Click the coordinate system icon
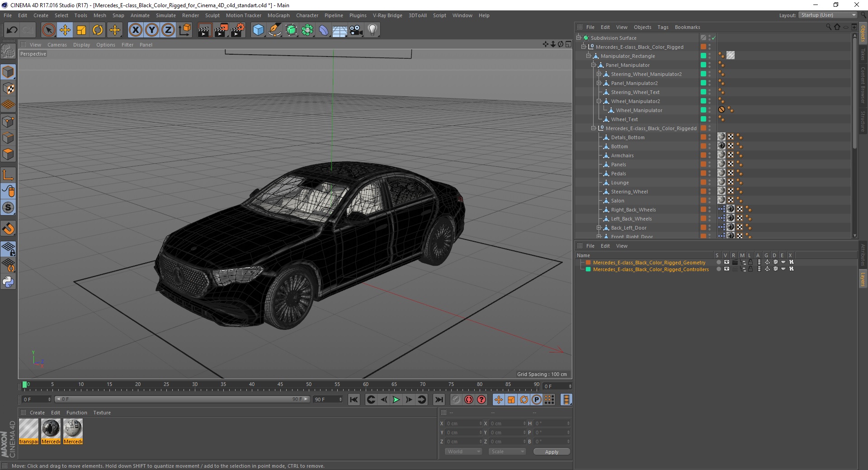This screenshot has width=868, height=470. pos(184,30)
